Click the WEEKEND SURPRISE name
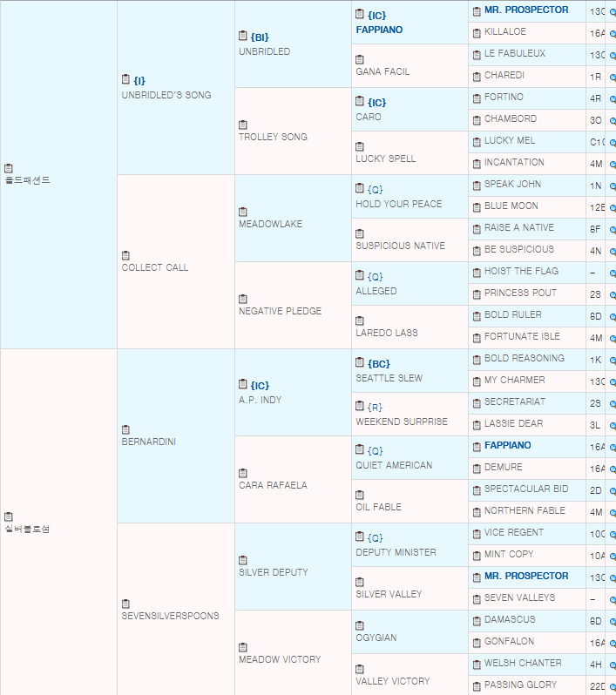This screenshot has height=695, width=616. click(x=402, y=422)
